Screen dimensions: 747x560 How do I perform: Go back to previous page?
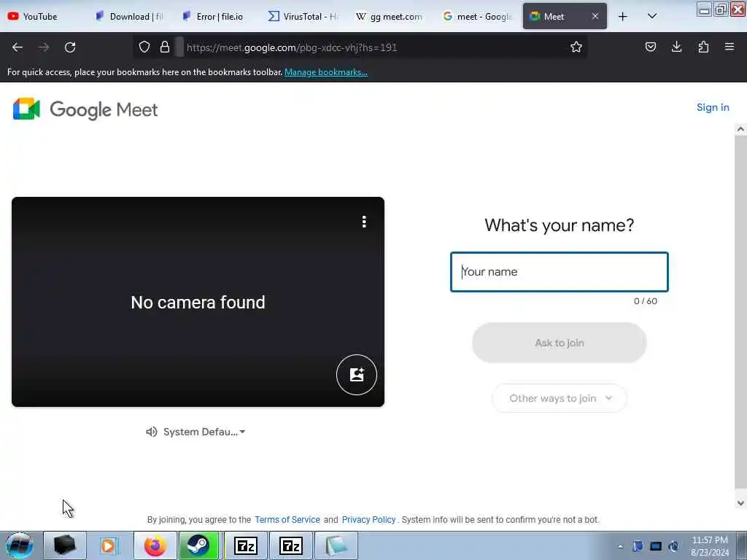(x=18, y=47)
